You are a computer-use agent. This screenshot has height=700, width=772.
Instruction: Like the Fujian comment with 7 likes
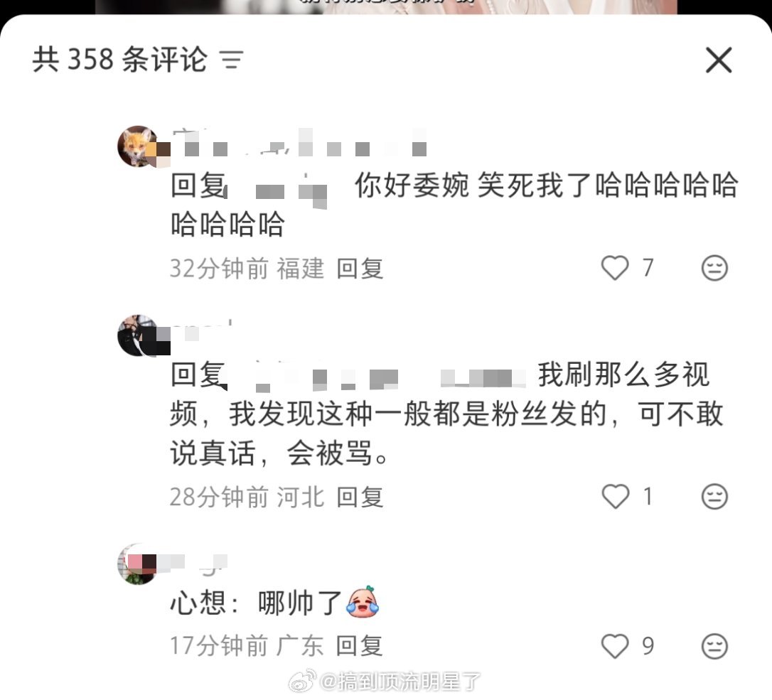(615, 269)
